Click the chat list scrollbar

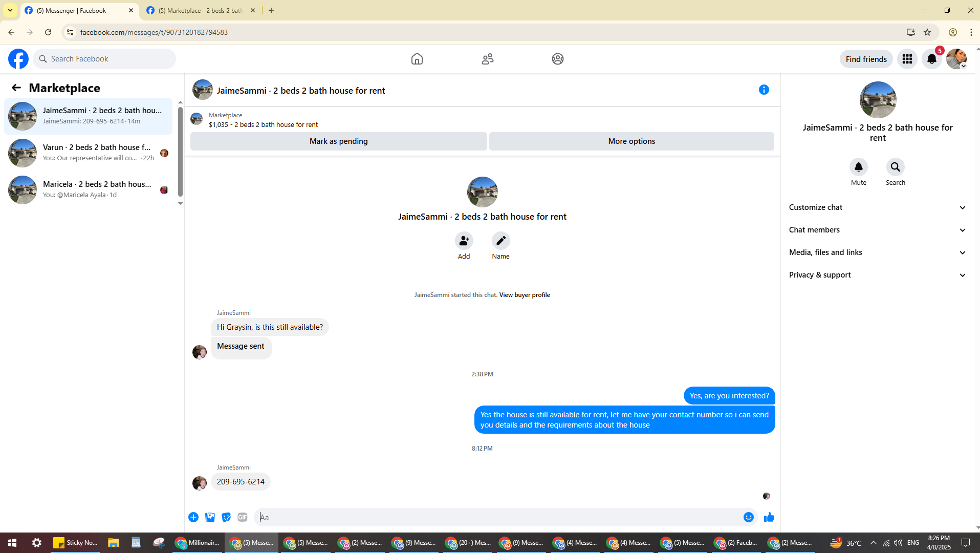180,151
